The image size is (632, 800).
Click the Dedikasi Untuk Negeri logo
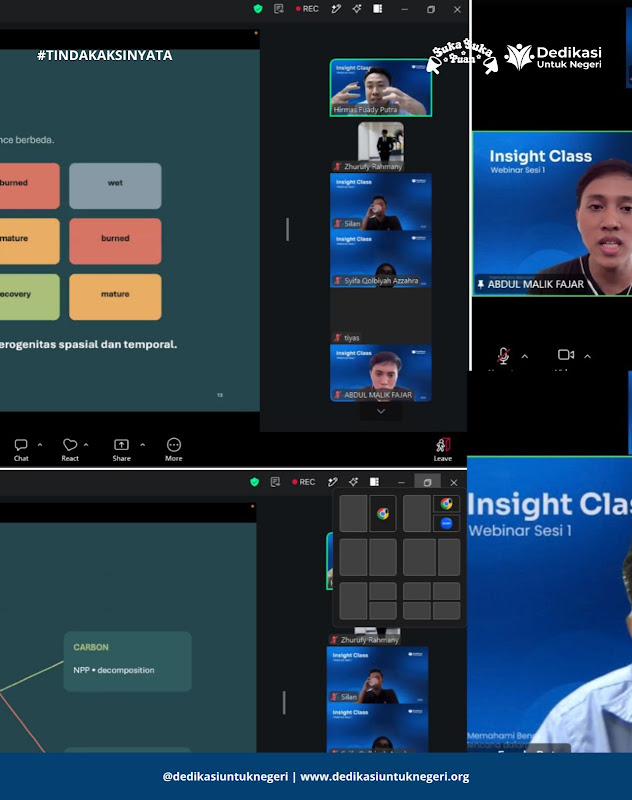[553, 57]
